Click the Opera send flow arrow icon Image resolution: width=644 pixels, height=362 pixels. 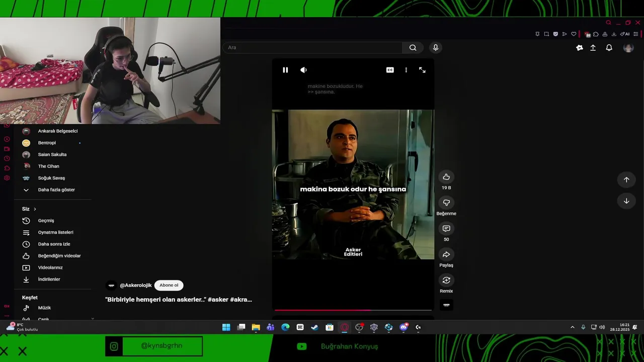(x=565, y=34)
